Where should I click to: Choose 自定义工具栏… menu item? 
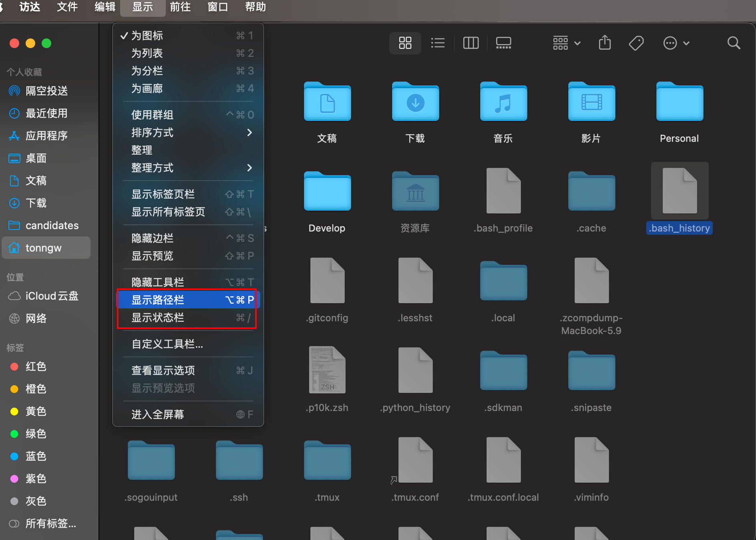(188, 344)
